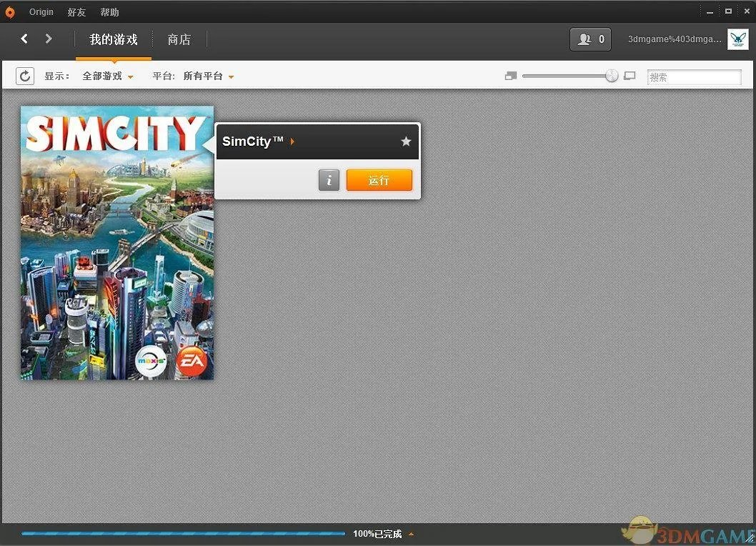Go back with the left arrow
The image size is (756, 546).
pyautogui.click(x=24, y=39)
